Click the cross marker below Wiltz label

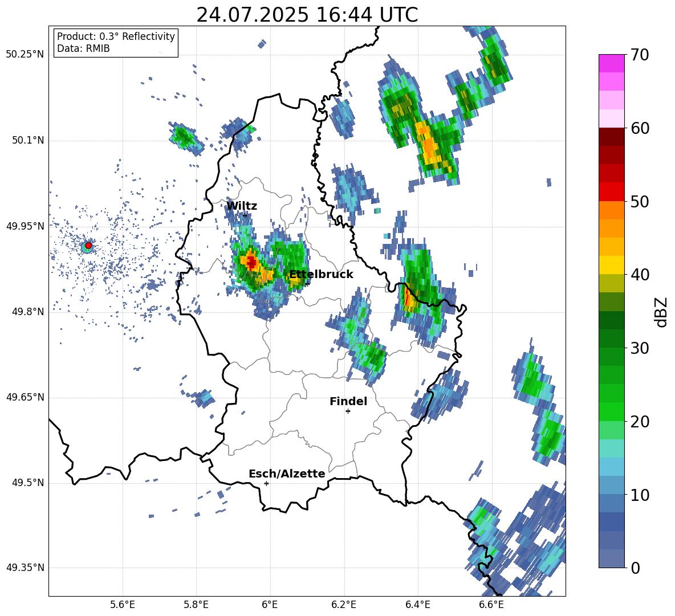(245, 215)
